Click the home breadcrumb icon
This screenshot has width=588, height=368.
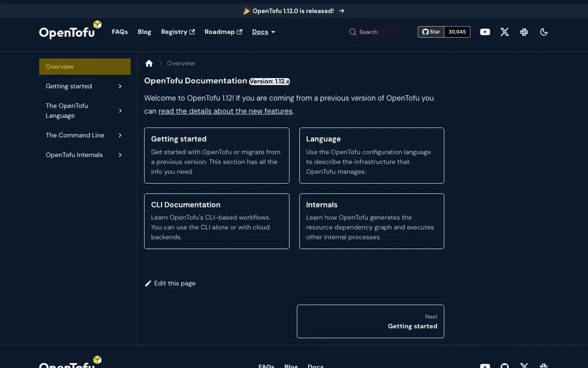(149, 63)
